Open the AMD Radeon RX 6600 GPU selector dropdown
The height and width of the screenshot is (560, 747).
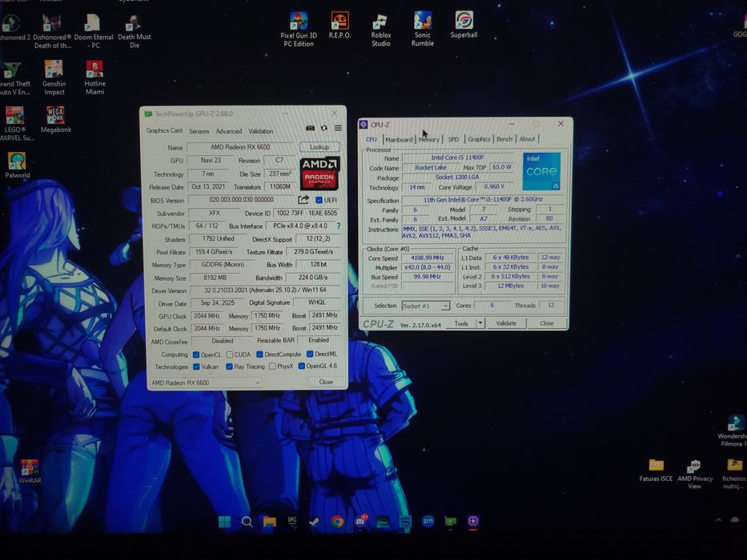coord(205,382)
